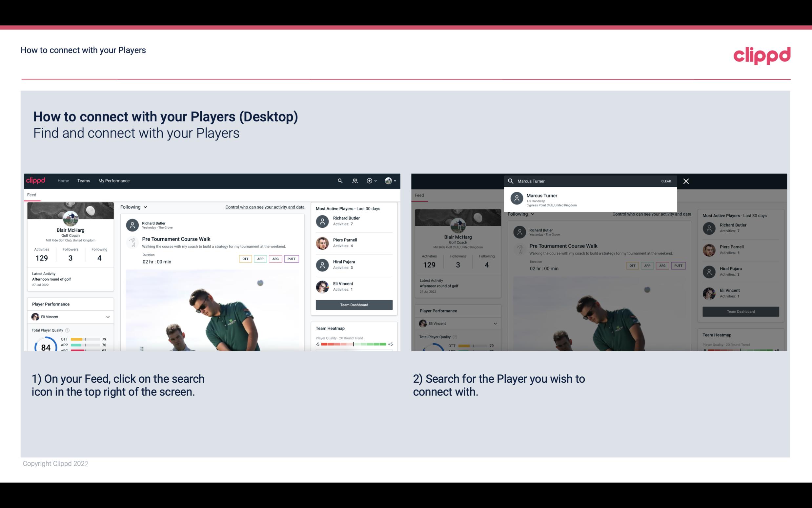The image size is (812, 508).
Task: Click the user profile icon top right
Action: pos(389,180)
